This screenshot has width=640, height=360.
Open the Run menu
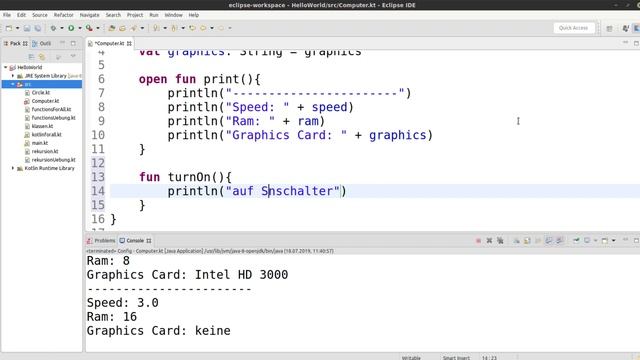click(153, 15)
